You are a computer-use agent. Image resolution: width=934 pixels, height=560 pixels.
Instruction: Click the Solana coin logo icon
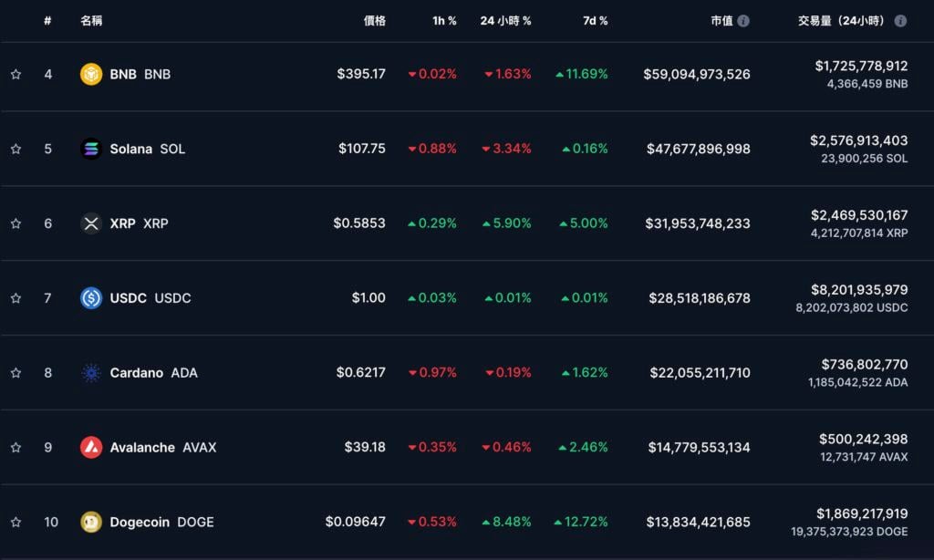(x=91, y=149)
